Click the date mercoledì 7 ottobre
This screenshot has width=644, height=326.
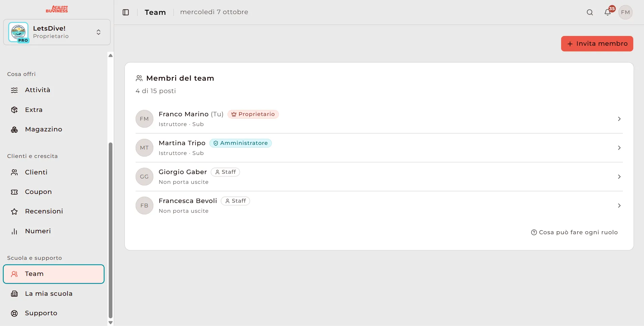214,12
